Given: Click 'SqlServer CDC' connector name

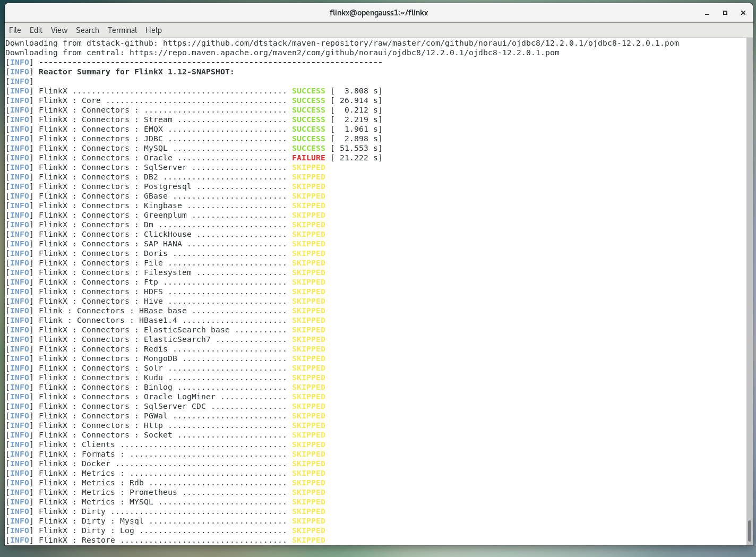Looking at the screenshot, I should (x=175, y=406).
